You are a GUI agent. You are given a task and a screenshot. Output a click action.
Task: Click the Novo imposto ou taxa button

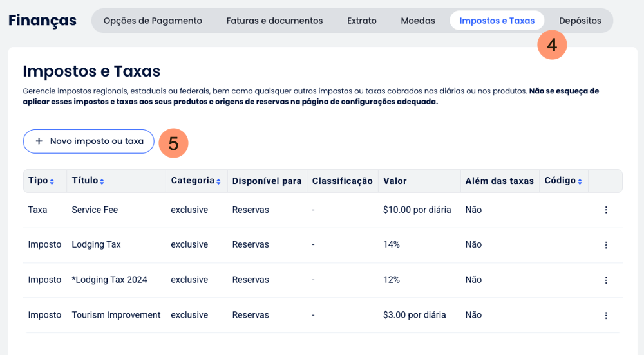[89, 141]
